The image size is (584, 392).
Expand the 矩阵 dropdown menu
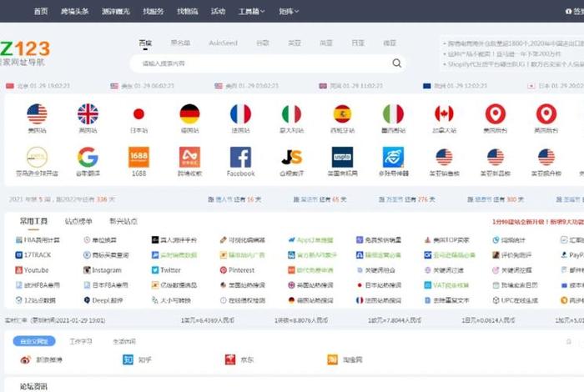pyautogui.click(x=289, y=11)
